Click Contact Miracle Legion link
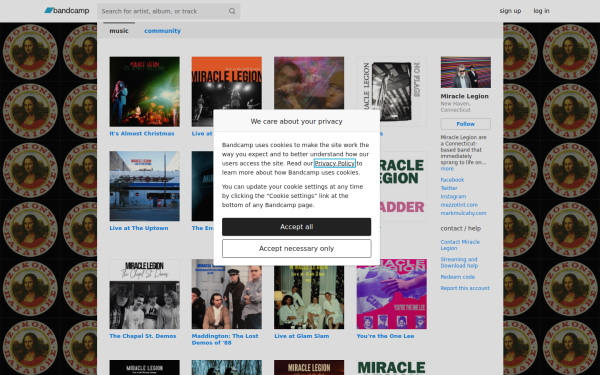 coord(460,245)
